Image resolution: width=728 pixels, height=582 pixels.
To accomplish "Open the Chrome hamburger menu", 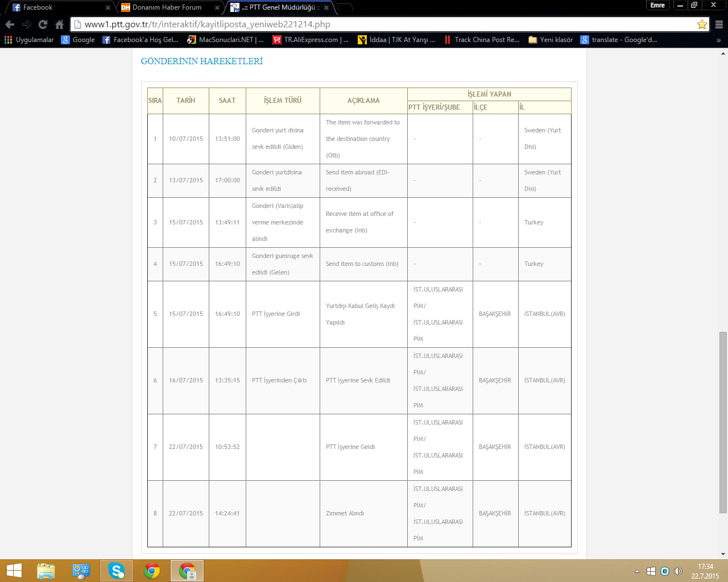I will tap(719, 24).
